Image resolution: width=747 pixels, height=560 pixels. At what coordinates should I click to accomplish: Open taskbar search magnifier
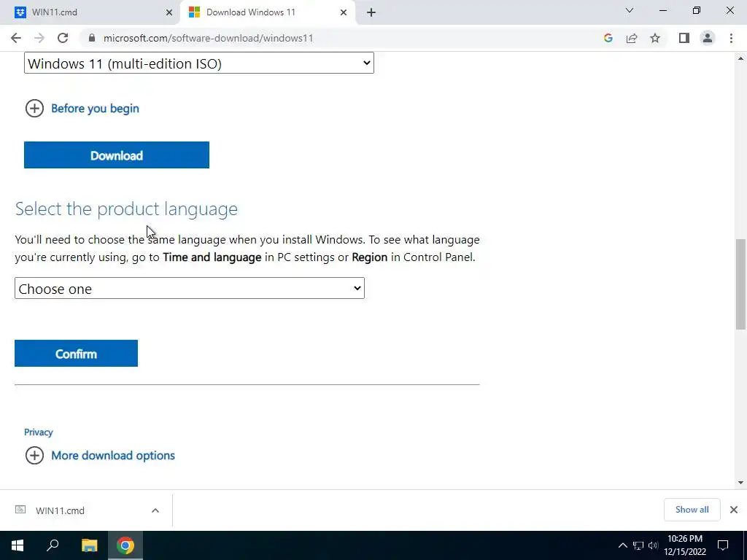click(x=53, y=545)
